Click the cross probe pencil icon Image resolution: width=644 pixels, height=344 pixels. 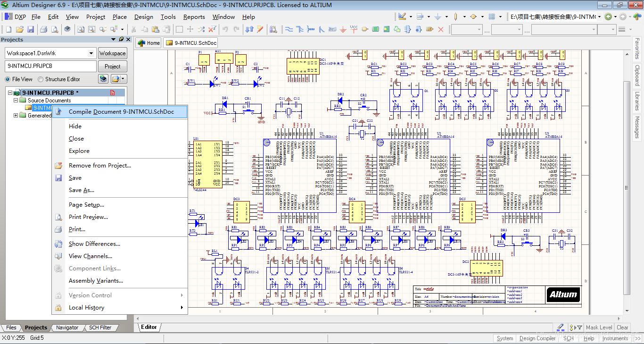pos(260,29)
